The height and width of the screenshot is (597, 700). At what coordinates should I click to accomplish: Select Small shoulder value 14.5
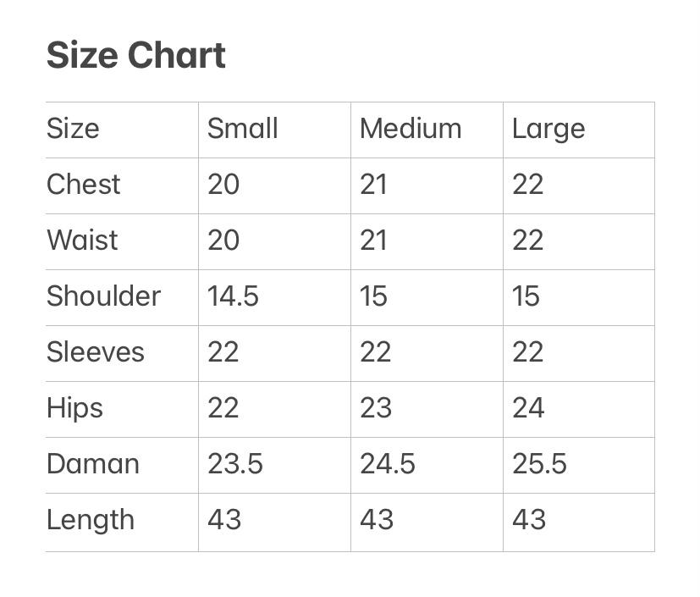tap(233, 296)
